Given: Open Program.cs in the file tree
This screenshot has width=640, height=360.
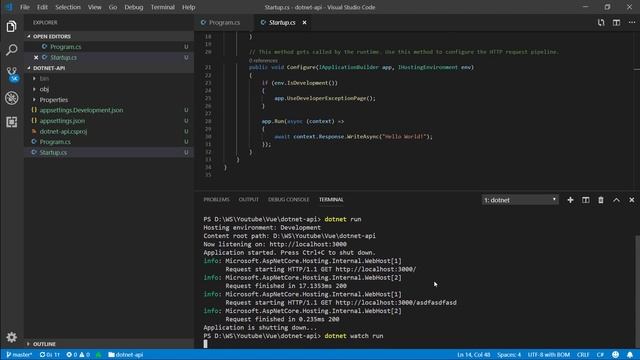Looking at the screenshot, I should [108, 142].
